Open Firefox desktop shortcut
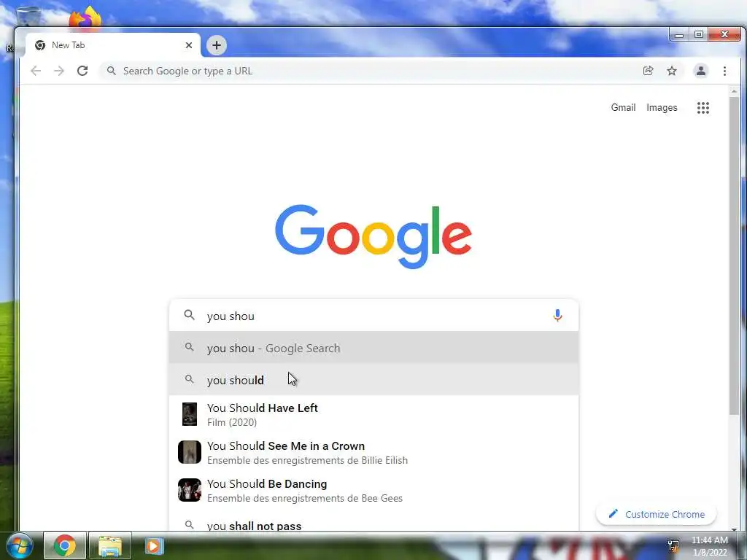Viewport: 747px width, 560px height. pyautogui.click(x=85, y=18)
